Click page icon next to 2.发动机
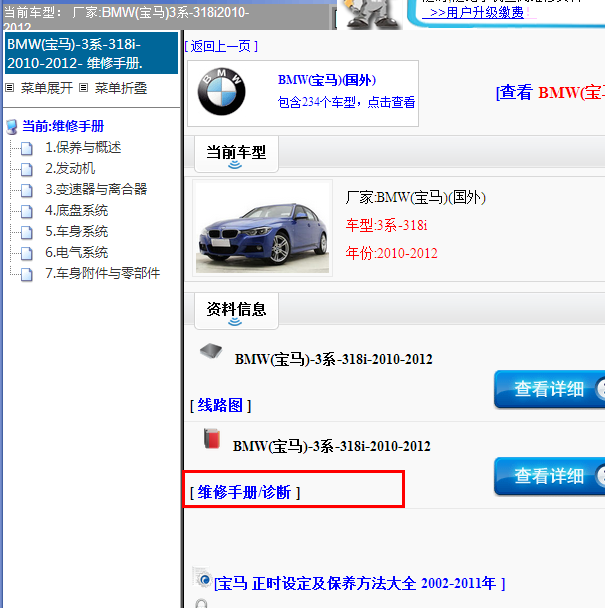Image resolution: width=605 pixels, height=608 pixels. (26, 169)
